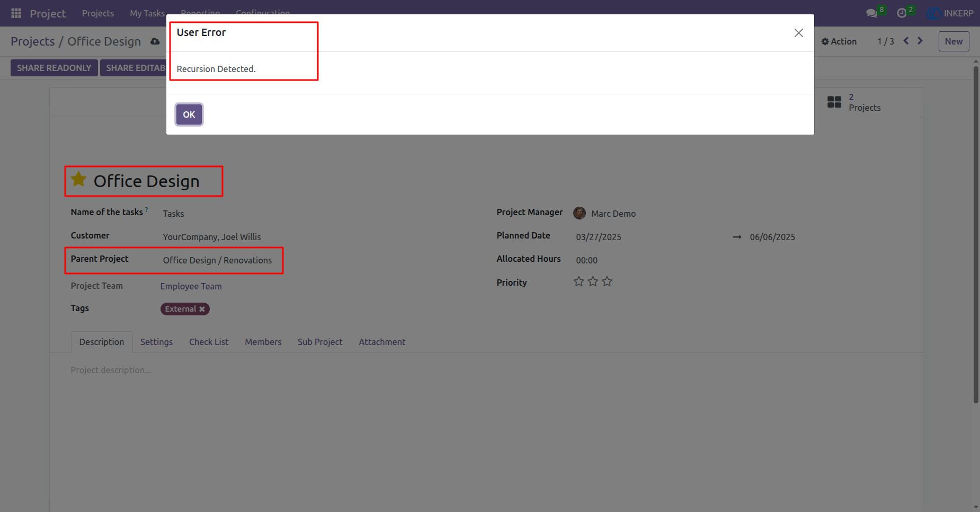Edit the Allocated Hours field
The height and width of the screenshot is (512, 980).
tap(587, 260)
